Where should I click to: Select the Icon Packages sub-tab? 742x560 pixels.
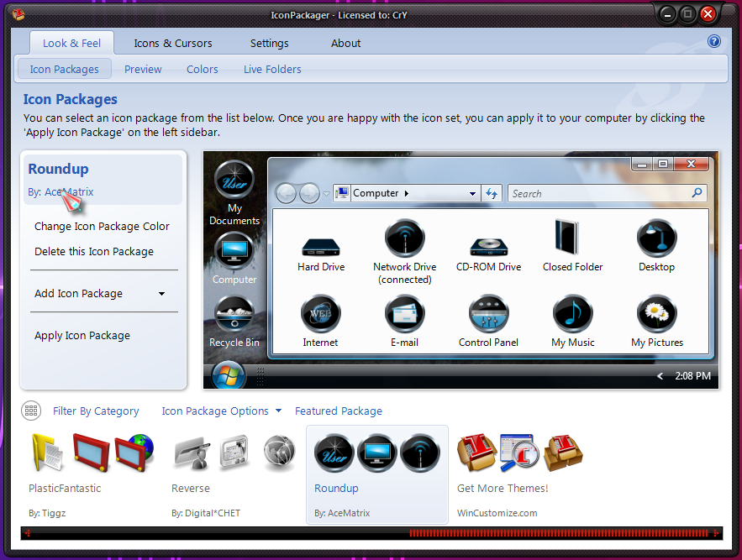coord(65,69)
